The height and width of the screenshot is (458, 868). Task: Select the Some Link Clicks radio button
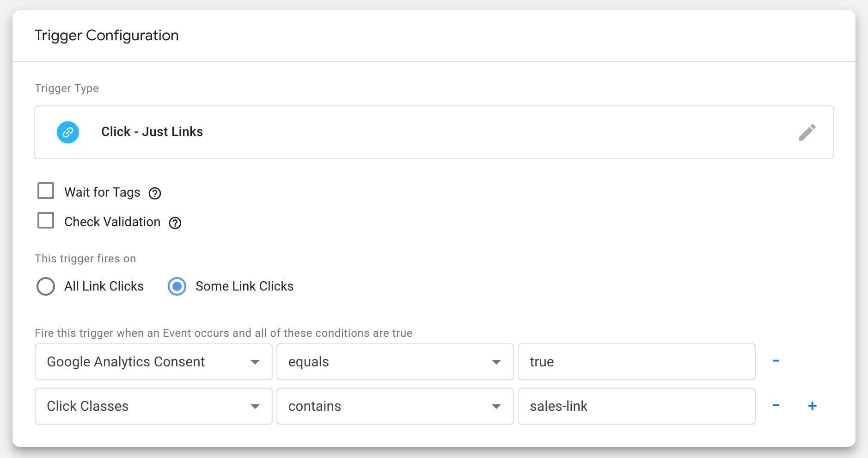tap(177, 286)
